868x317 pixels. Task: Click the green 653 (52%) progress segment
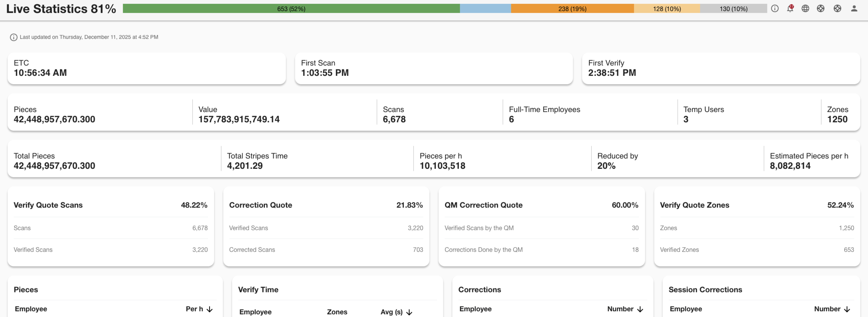point(291,9)
